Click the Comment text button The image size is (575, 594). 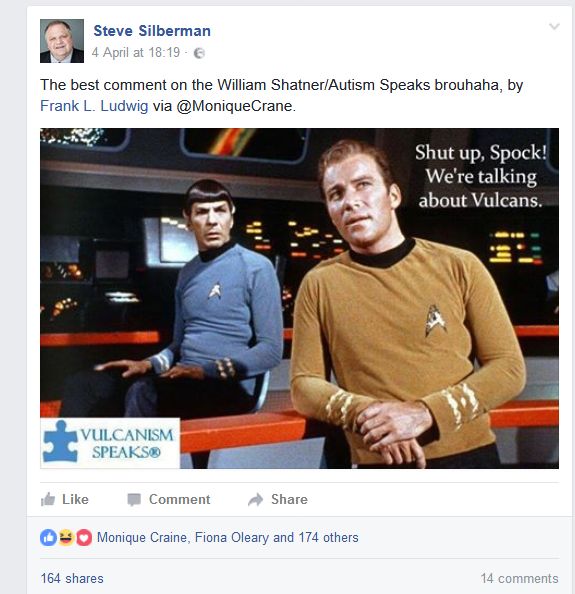[180, 499]
